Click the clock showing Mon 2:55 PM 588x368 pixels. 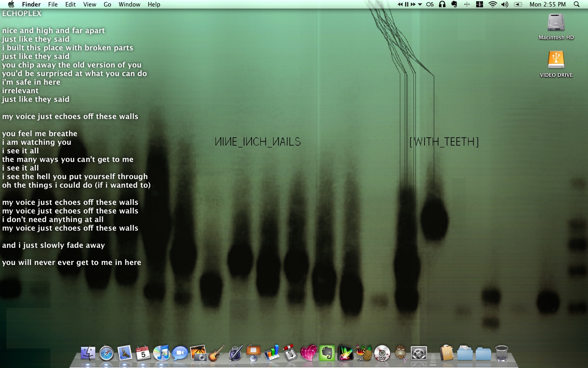tap(548, 4)
